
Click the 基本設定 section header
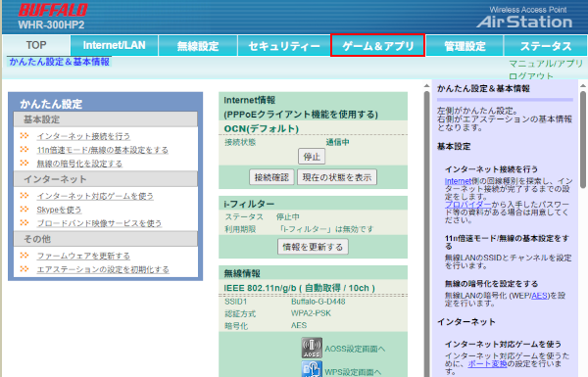[x=106, y=119]
